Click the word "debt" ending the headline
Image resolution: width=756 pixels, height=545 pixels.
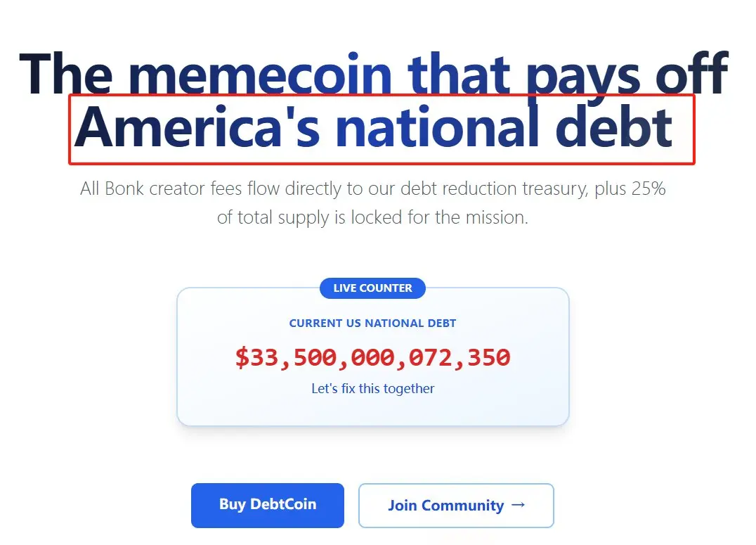(x=614, y=127)
